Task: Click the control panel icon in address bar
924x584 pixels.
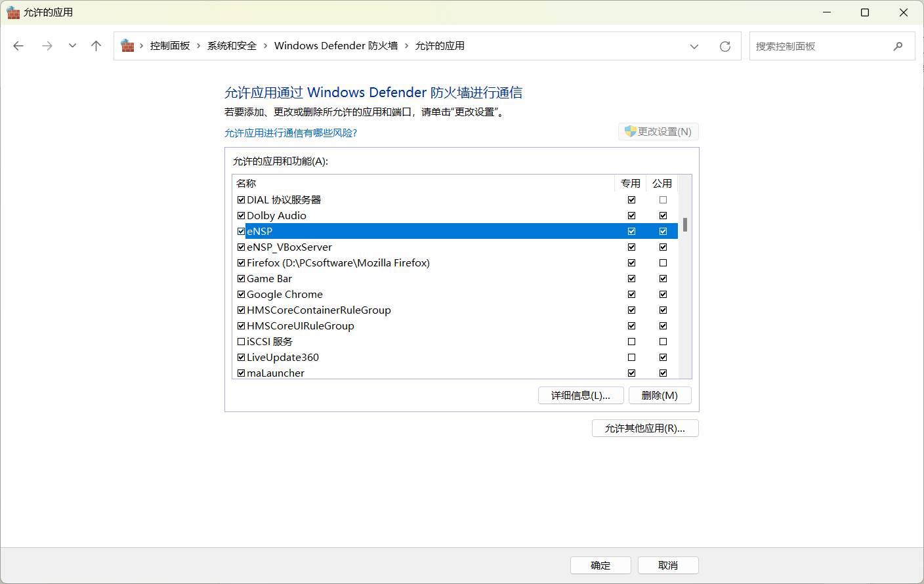Action: pos(127,46)
